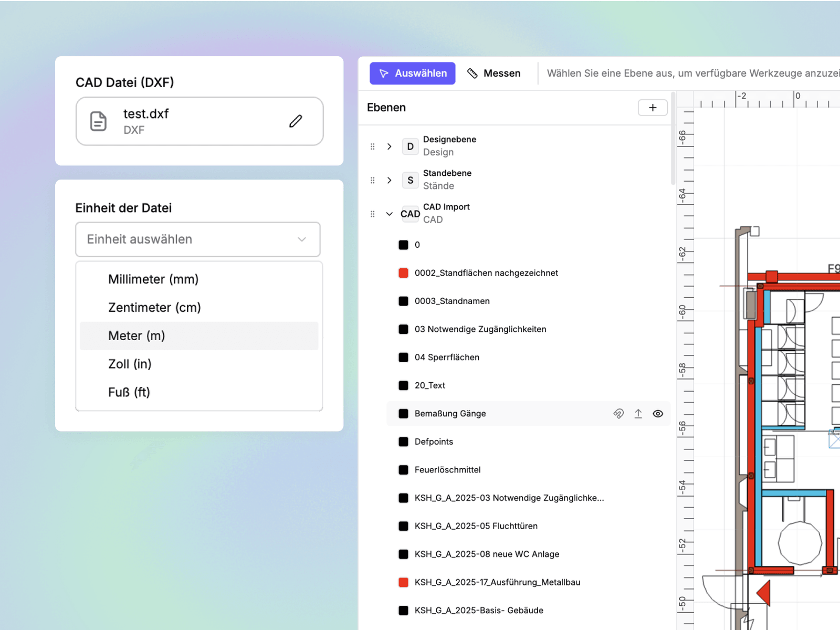Viewport: 840px width, 630px height.
Task: Expand the Standebene layer group
Action: coord(389,180)
